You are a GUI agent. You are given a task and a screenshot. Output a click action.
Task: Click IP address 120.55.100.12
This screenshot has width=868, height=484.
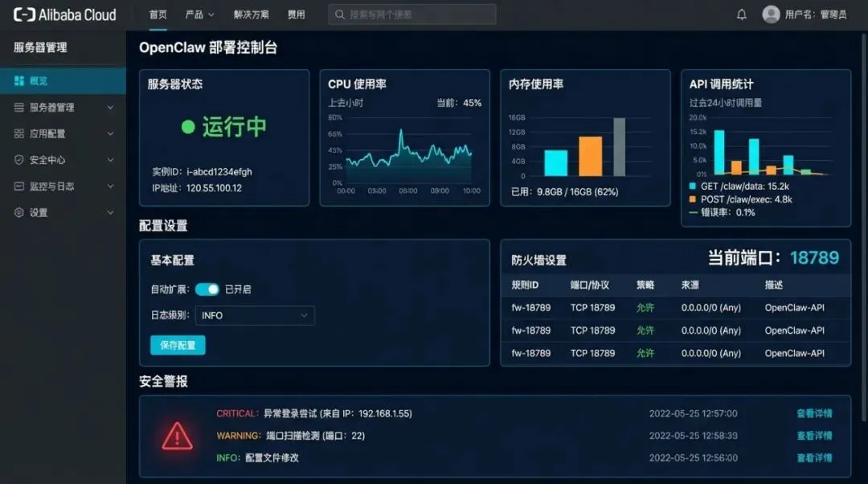pos(214,188)
